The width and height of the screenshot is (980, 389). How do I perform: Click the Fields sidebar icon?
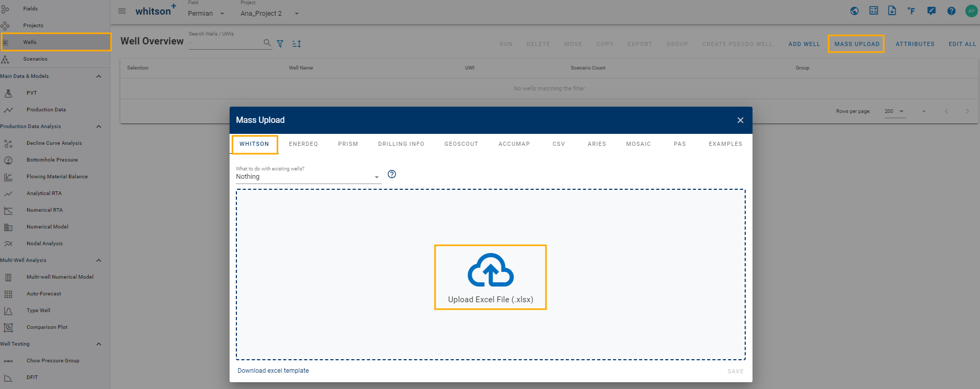5,9
